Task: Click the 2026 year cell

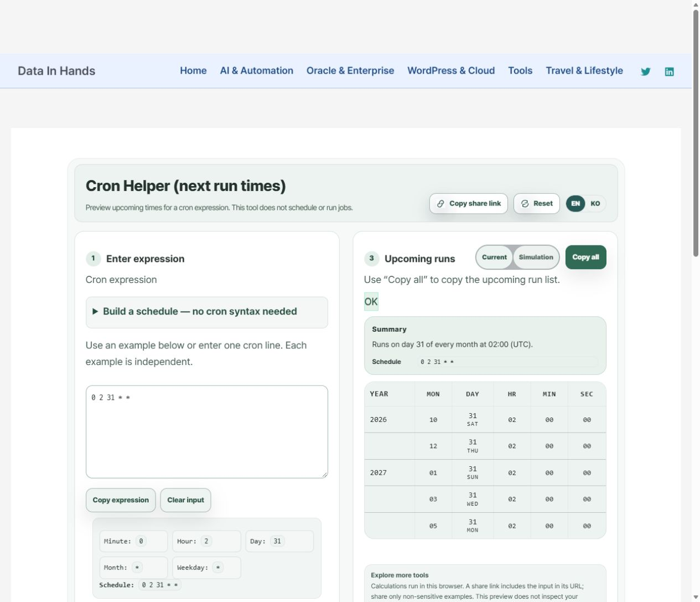Action: 390,420
